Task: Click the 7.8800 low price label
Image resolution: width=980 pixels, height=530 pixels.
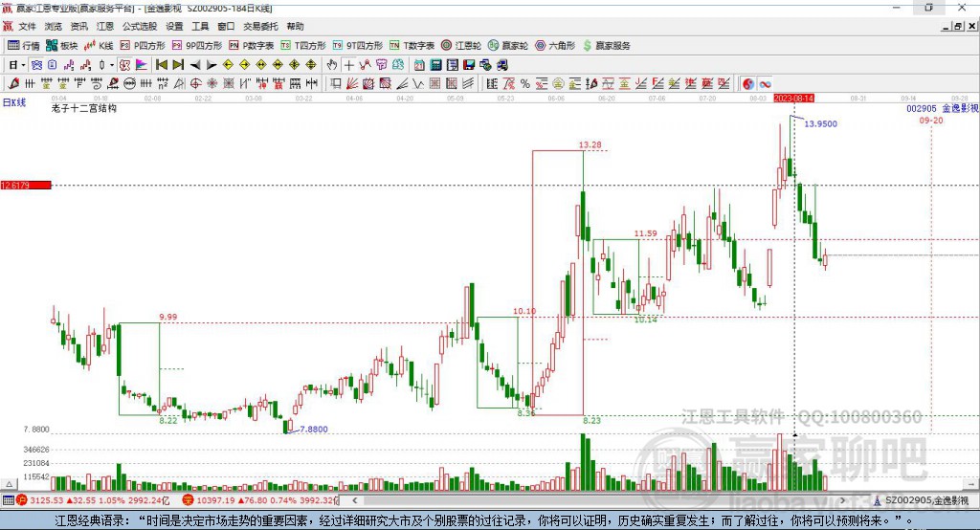Action: coord(314,430)
